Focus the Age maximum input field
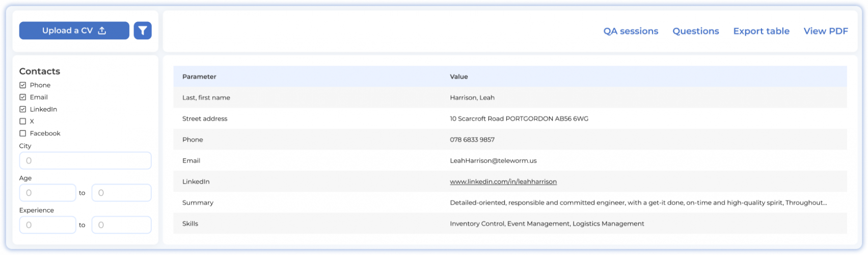868x255 pixels. point(121,193)
